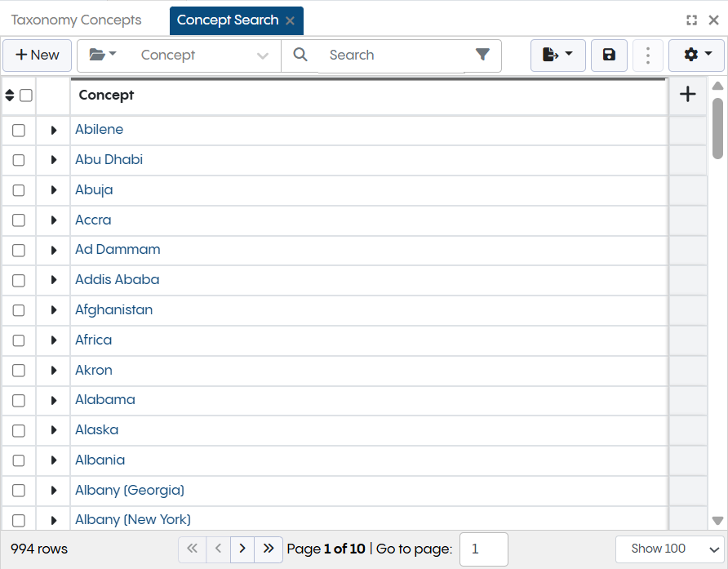Open the more options ellipsis menu
The width and height of the screenshot is (728, 569).
[648, 56]
